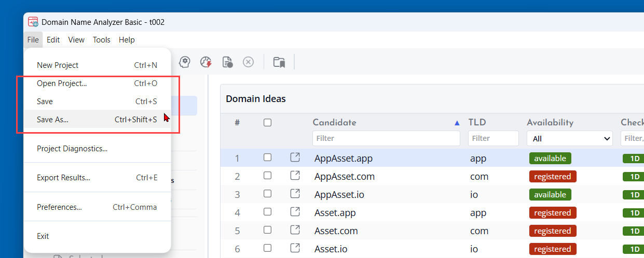
Task: Click the registered badge for Asset.com
Action: coord(553,231)
